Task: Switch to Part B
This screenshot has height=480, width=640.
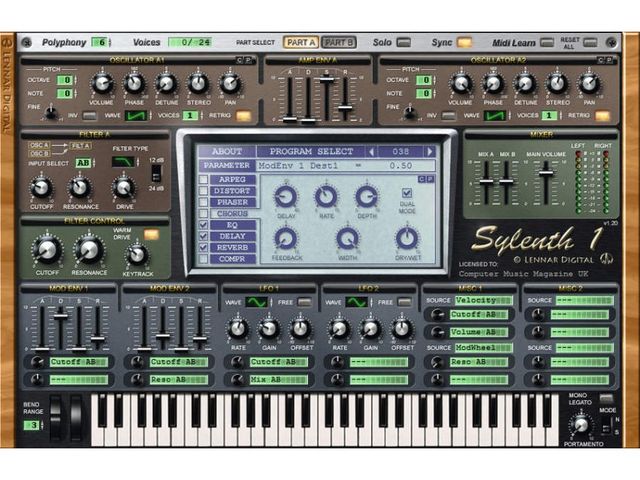Action: pyautogui.click(x=339, y=42)
